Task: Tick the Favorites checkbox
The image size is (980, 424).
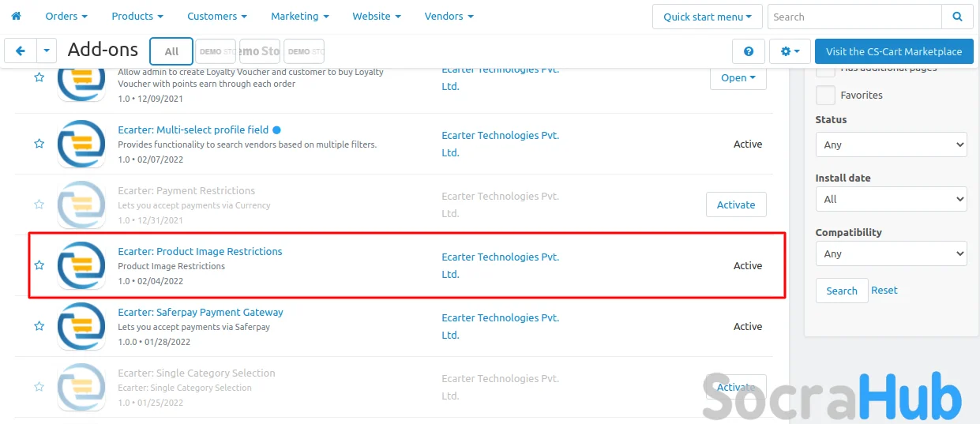Action: coord(825,96)
